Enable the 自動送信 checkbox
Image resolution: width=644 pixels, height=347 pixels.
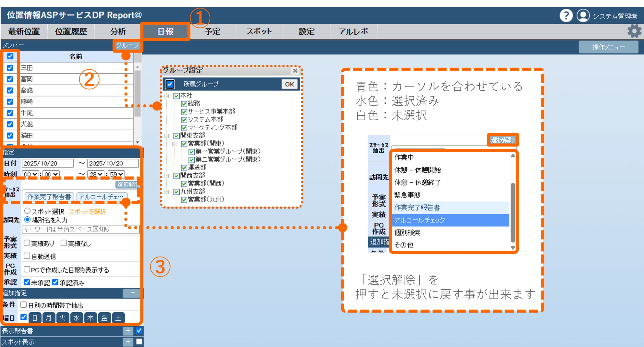pyautogui.click(x=27, y=256)
